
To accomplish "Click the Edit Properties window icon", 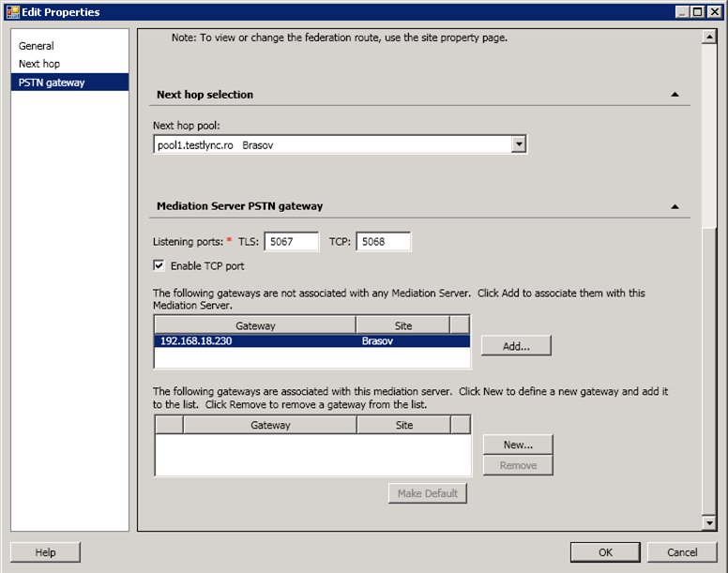I will tap(13, 12).
